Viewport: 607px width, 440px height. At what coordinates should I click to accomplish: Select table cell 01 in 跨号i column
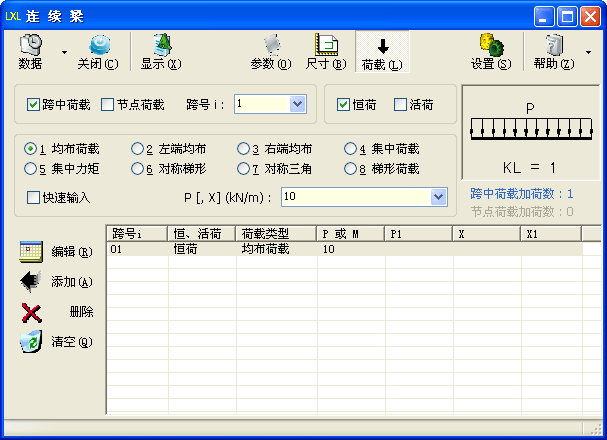click(x=137, y=249)
